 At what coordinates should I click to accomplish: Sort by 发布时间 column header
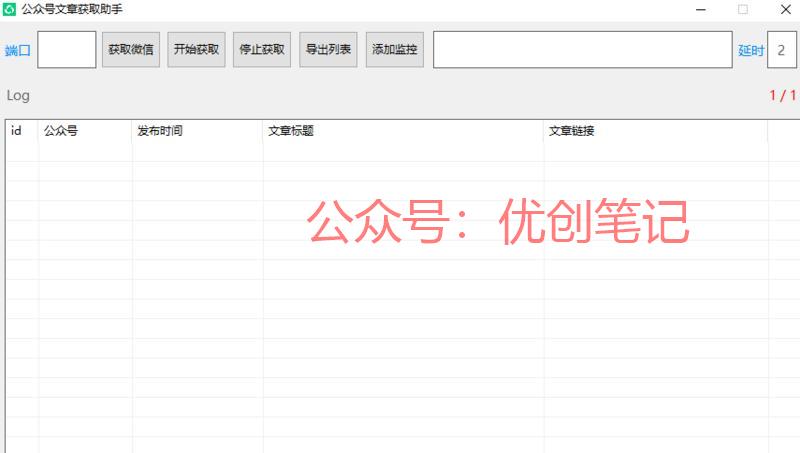coord(197,131)
